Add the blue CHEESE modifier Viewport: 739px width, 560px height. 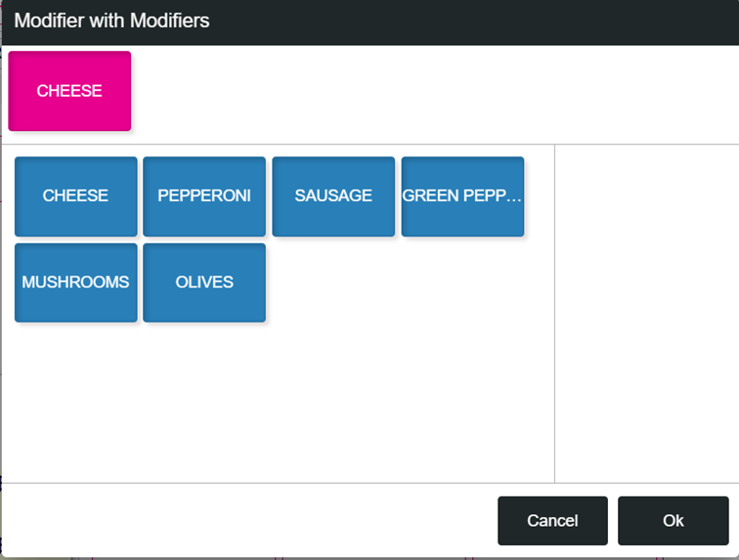pyautogui.click(x=75, y=196)
